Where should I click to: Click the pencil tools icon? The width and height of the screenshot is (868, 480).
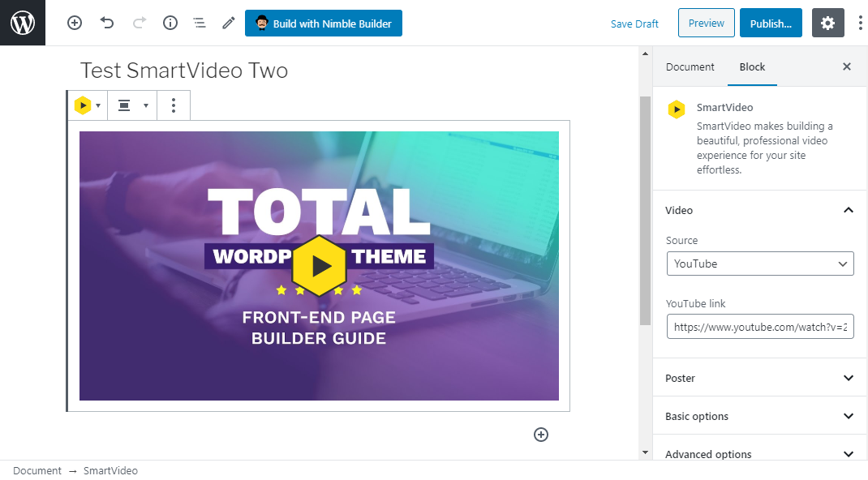[x=229, y=23]
